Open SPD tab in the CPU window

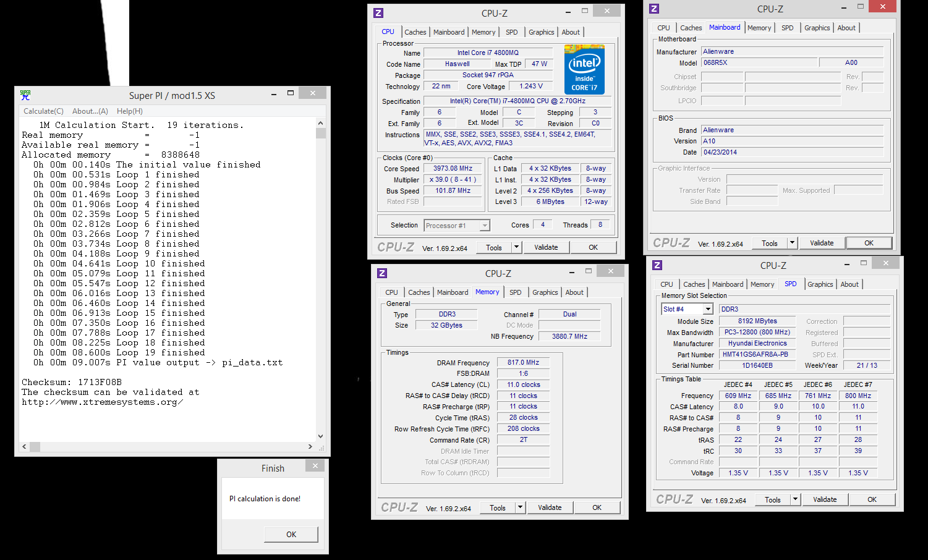pyautogui.click(x=512, y=32)
